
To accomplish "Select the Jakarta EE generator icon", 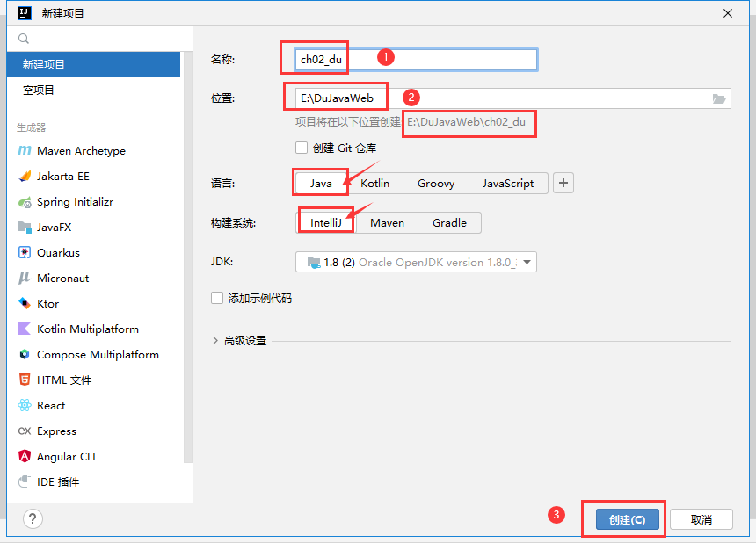I will [25, 177].
